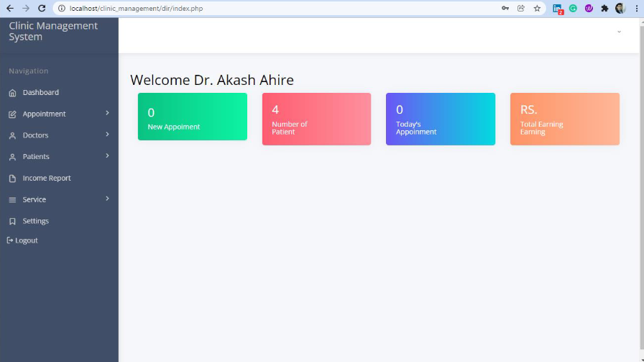
Task: Bookmark this page with star icon
Action: (537, 8)
